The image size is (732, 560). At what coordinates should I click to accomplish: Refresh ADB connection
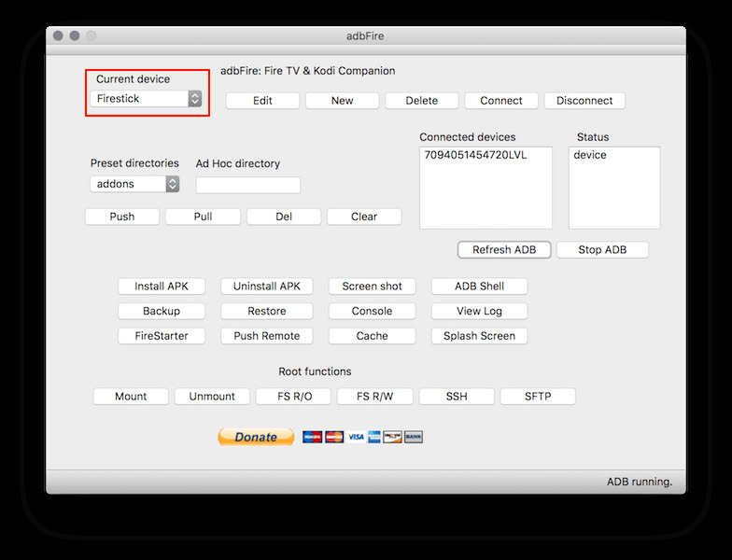click(x=504, y=250)
